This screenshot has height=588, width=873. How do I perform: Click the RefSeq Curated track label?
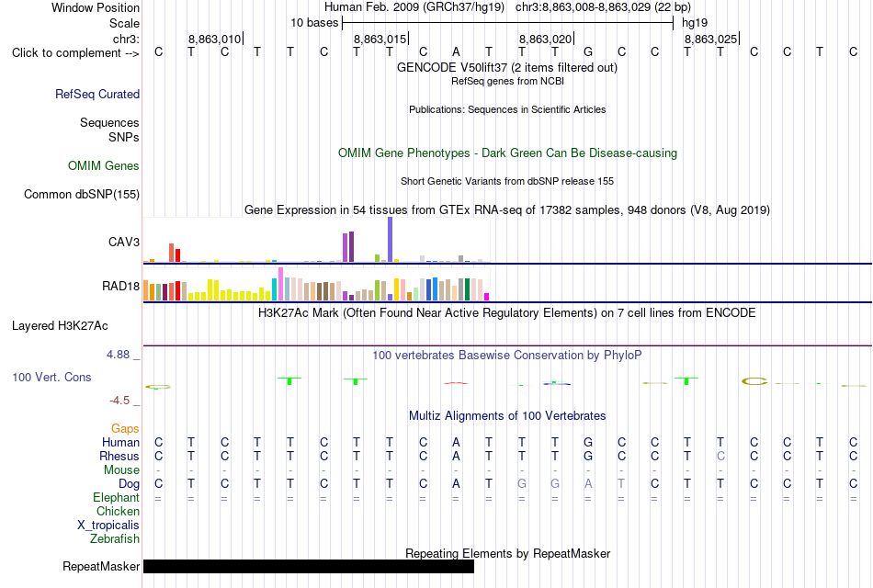point(96,94)
